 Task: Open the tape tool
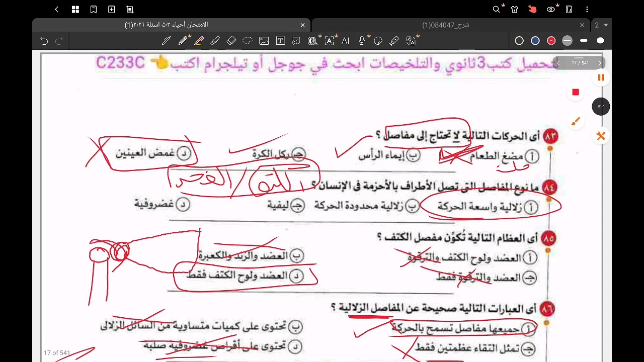click(313, 41)
